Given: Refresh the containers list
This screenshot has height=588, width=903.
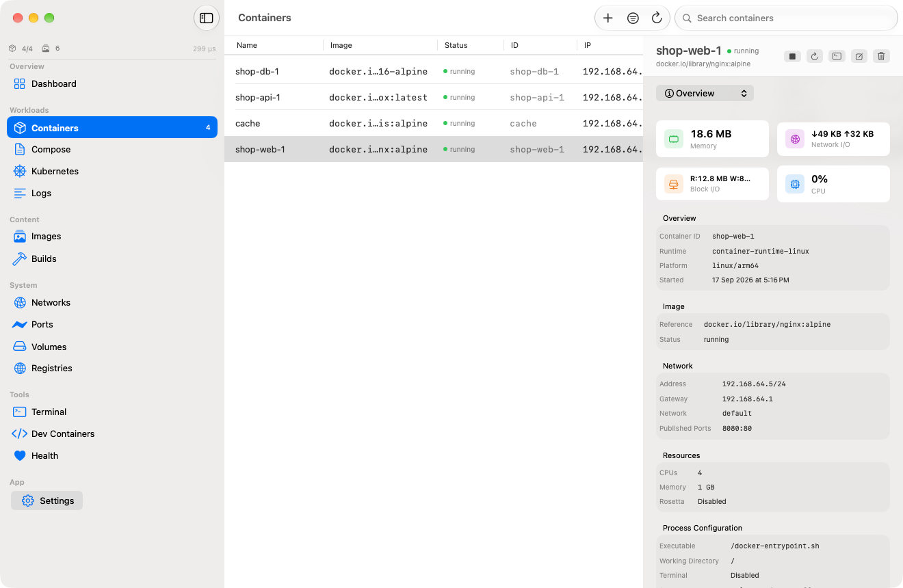Looking at the screenshot, I should tap(657, 18).
